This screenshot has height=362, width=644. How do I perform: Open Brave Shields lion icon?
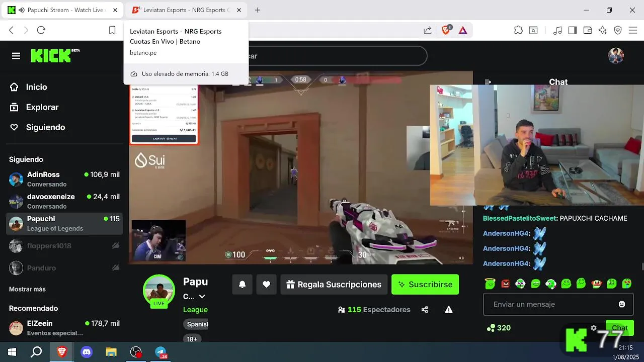tap(446, 30)
